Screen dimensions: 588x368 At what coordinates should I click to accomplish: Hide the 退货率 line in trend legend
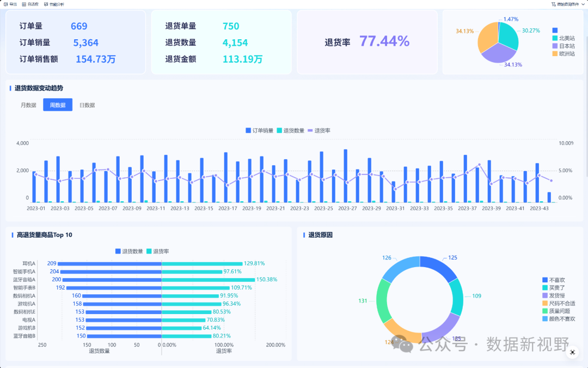point(319,130)
